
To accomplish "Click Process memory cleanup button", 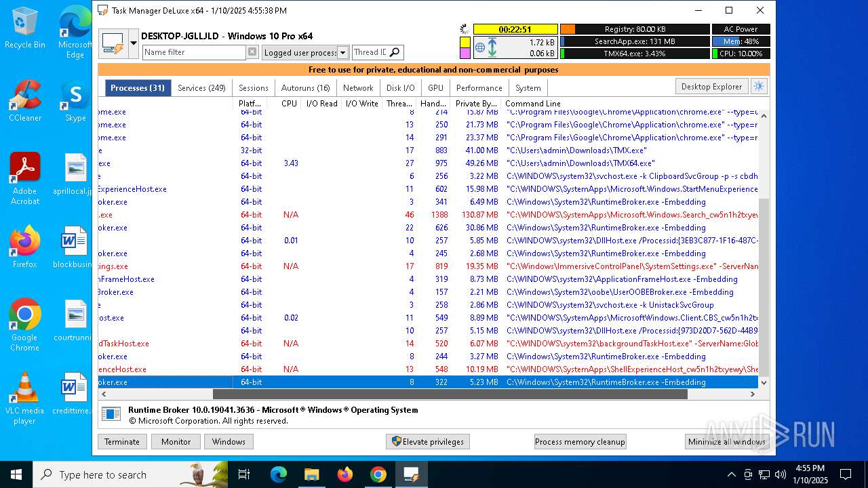I will [x=580, y=442].
